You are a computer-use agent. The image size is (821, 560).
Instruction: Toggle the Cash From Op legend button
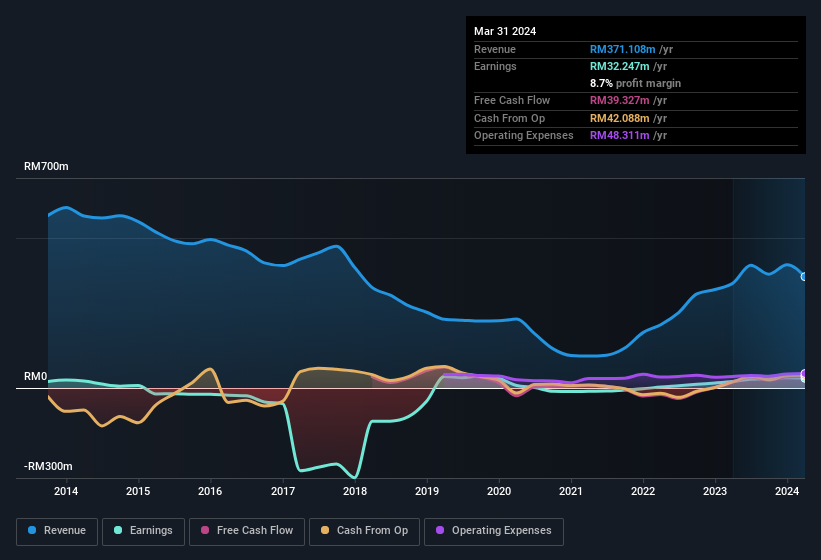[364, 531]
